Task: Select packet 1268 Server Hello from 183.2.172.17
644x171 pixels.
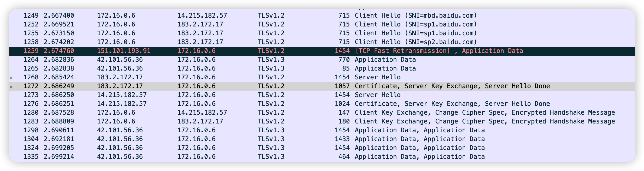Action: coord(377,77)
